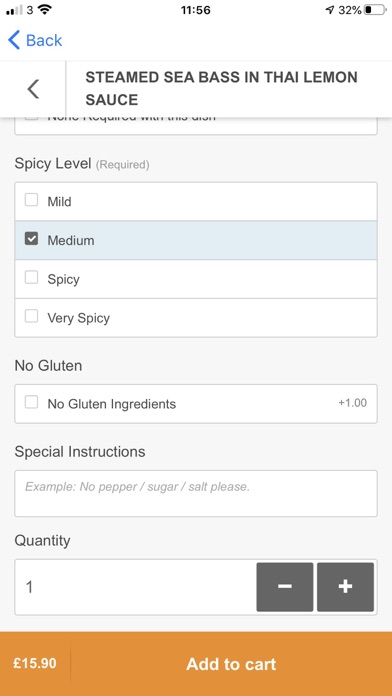Decrease quantity with the minus button
This screenshot has width=392, height=696.
(285, 587)
